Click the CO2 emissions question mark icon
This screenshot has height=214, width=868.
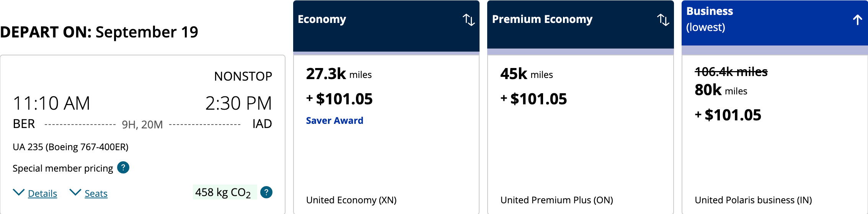[x=266, y=192]
